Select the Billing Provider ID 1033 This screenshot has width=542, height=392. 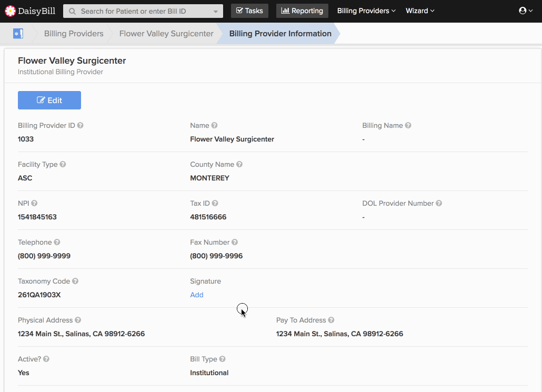[x=26, y=139]
